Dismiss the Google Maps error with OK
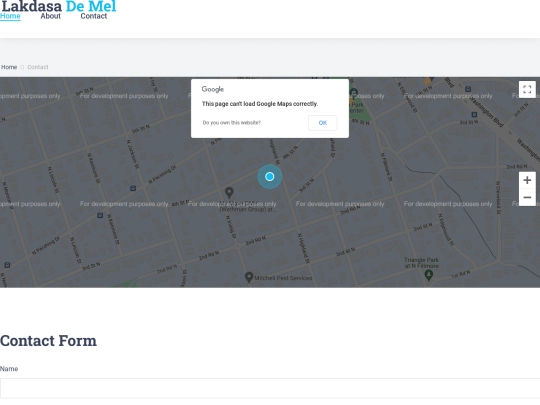Viewport: 540px width, 405px height. click(x=323, y=123)
